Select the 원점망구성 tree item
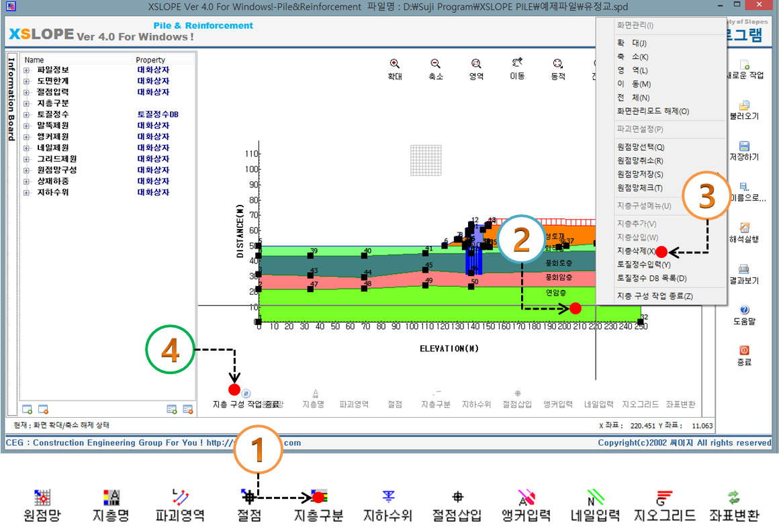The width and height of the screenshot is (779, 532). click(x=56, y=170)
